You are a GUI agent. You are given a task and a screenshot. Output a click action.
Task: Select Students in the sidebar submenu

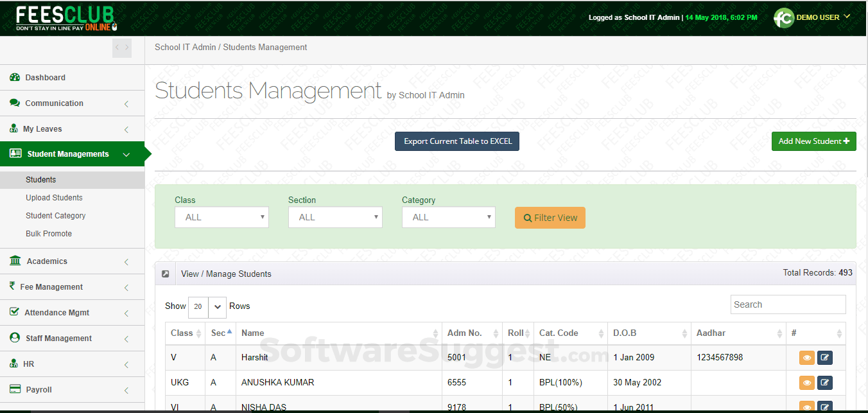coord(72,180)
